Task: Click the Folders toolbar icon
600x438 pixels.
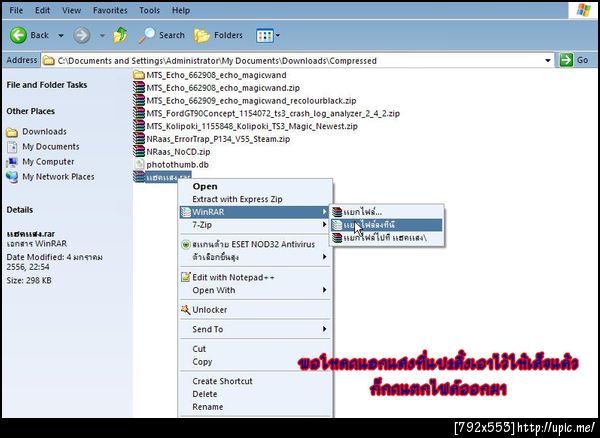Action: (x=202, y=36)
